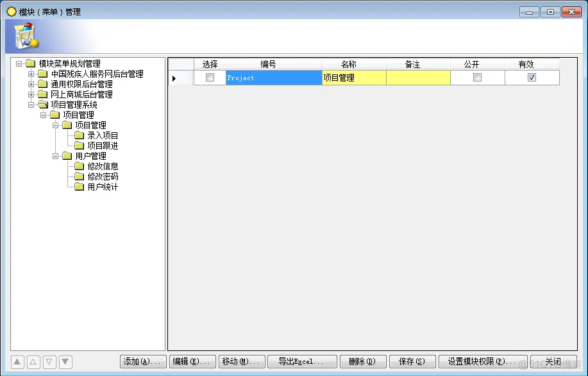588x376 pixels.
Task: Click the move-down outlined triangle button
Action: pyautogui.click(x=49, y=362)
